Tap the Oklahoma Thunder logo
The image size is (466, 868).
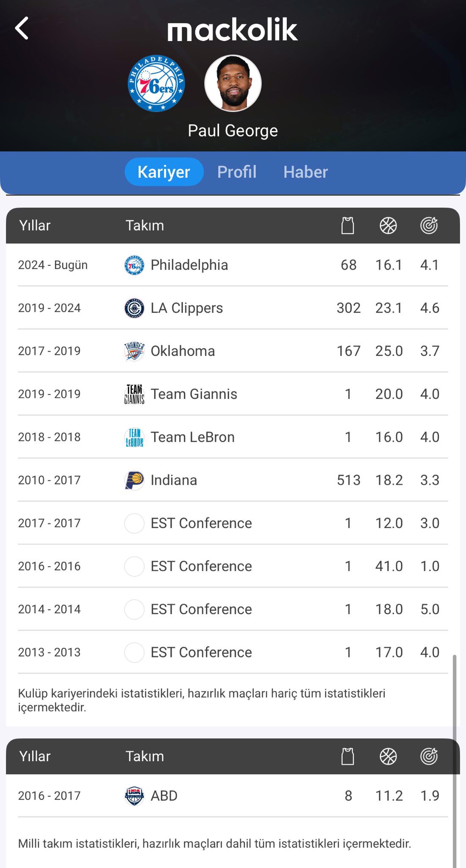pyautogui.click(x=134, y=351)
